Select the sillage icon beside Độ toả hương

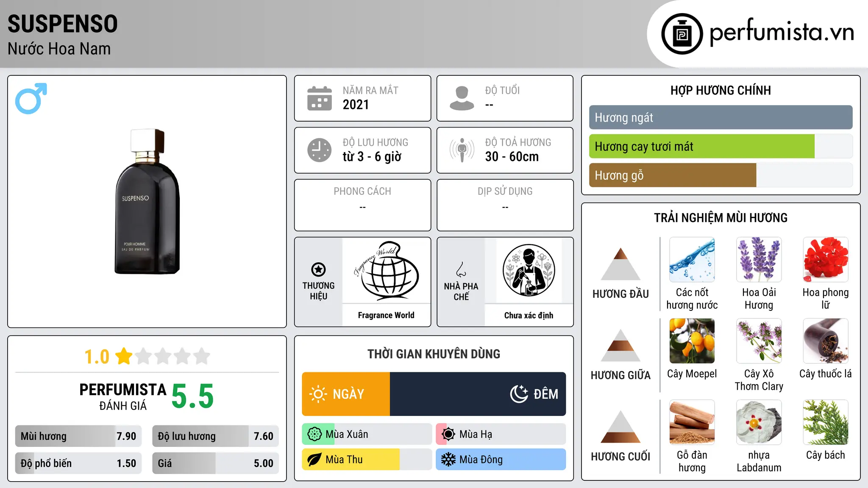click(462, 150)
